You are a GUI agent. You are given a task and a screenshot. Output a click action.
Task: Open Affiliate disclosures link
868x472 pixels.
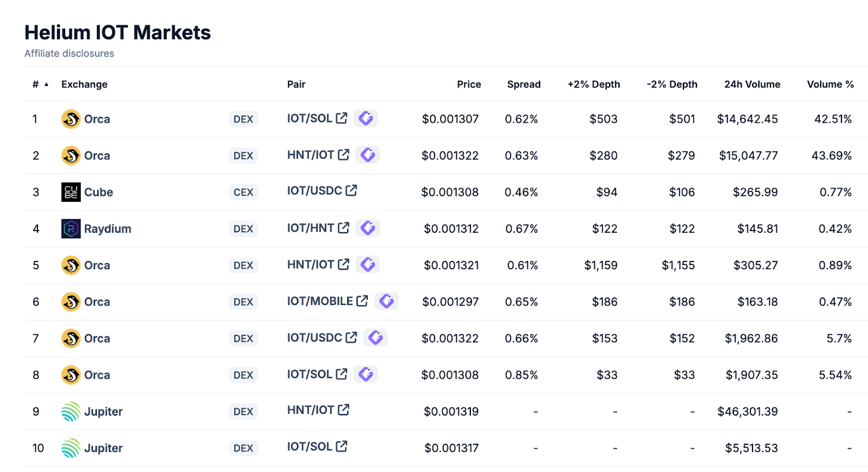pyautogui.click(x=69, y=53)
